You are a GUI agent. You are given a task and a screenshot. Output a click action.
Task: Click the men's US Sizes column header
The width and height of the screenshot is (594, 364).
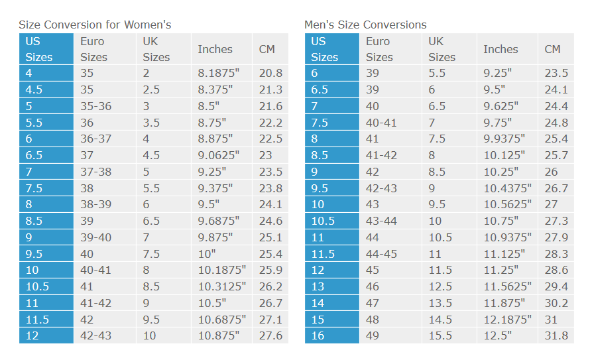pyautogui.click(x=331, y=49)
